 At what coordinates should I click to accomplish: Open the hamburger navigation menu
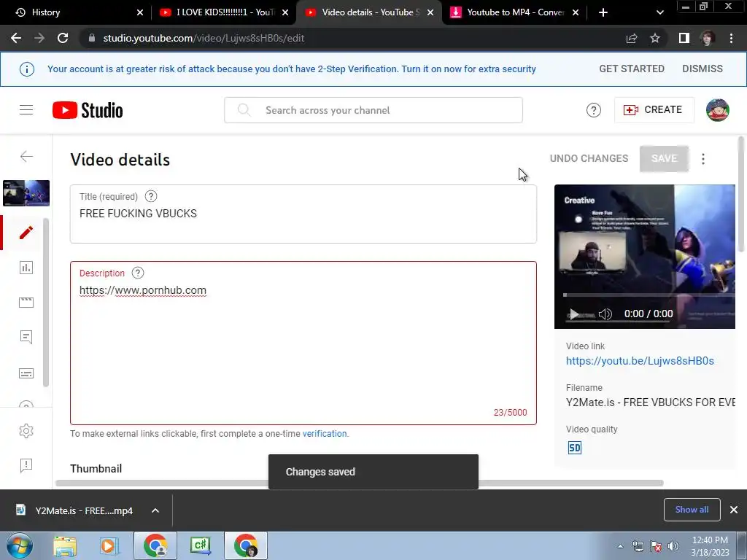pos(26,110)
